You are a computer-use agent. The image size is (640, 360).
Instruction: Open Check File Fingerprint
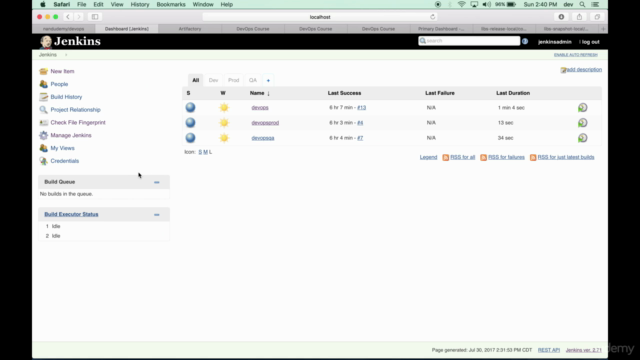[x=78, y=122]
